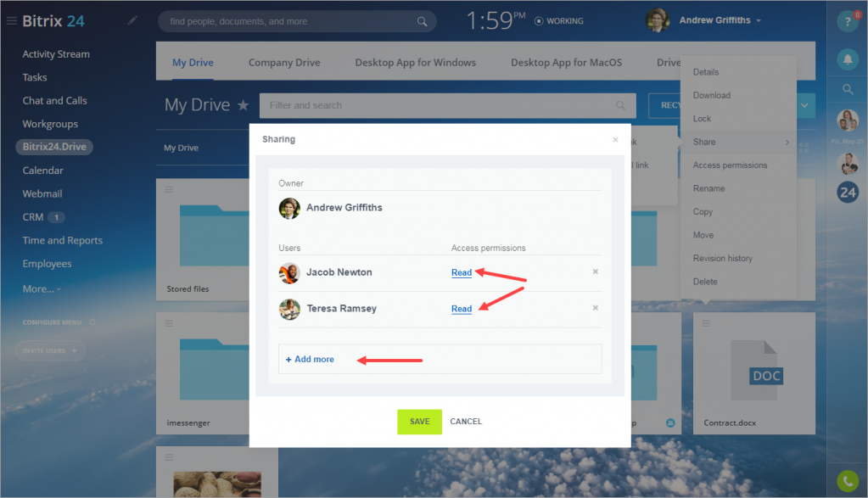
Task: Switch to My Drive tab
Action: tap(193, 63)
